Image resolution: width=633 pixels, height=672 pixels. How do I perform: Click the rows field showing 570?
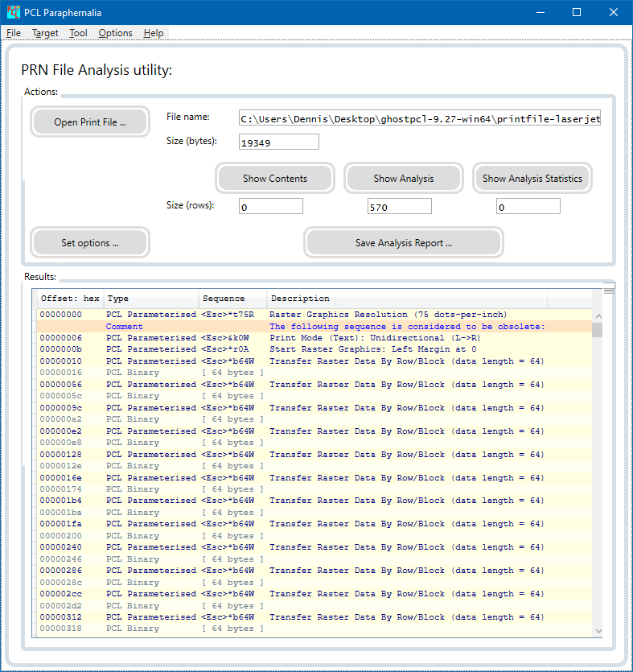click(399, 206)
